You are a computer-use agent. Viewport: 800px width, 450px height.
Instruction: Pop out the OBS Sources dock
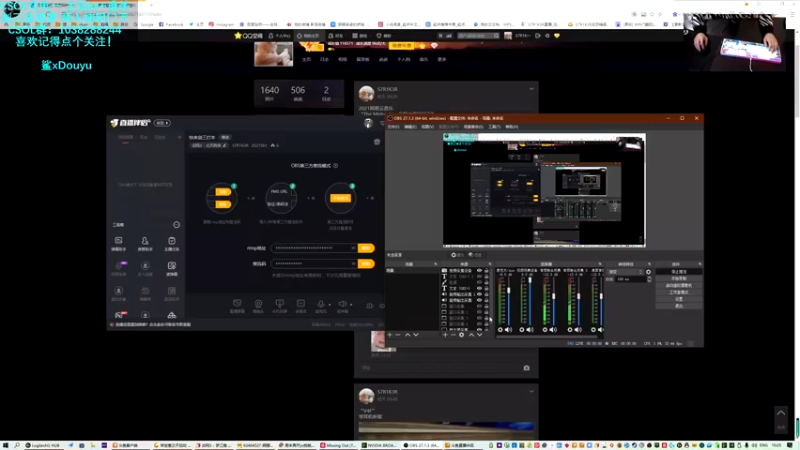[490, 264]
